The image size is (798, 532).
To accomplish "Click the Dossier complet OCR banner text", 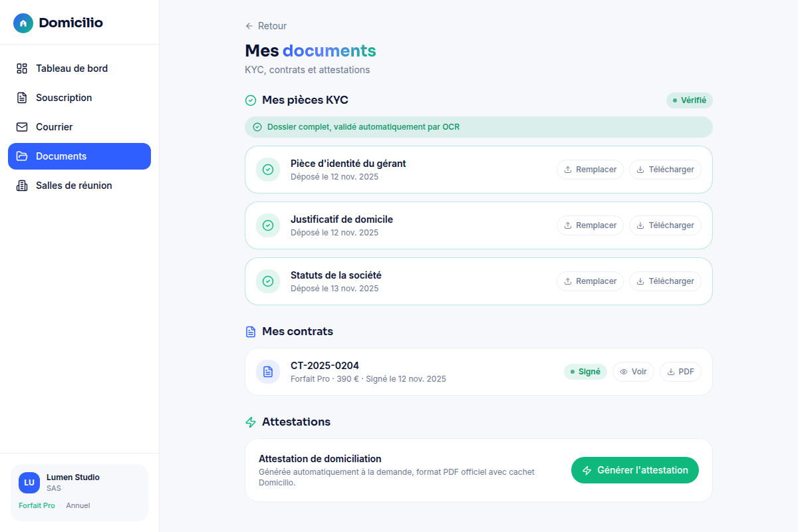I will [x=364, y=127].
